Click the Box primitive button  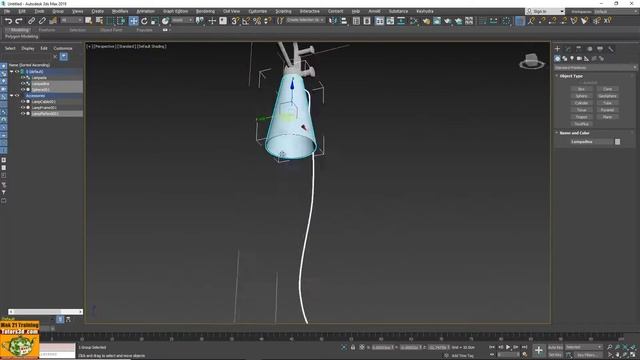pyautogui.click(x=581, y=89)
